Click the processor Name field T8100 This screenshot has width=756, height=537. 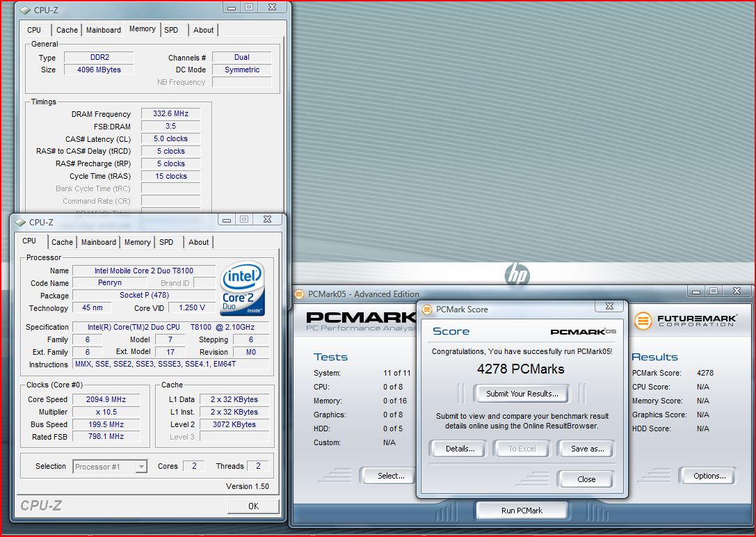(144, 271)
